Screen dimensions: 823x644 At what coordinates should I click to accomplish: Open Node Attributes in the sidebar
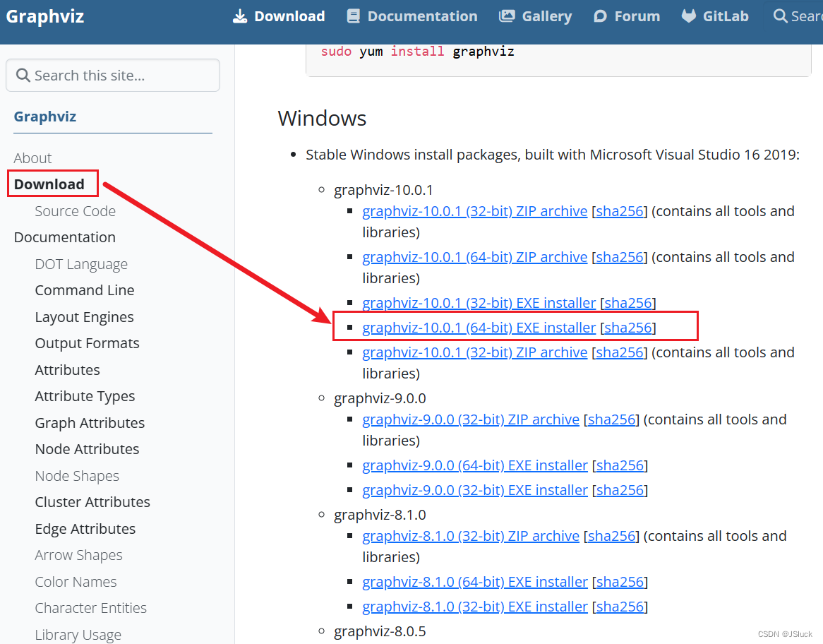click(x=87, y=449)
